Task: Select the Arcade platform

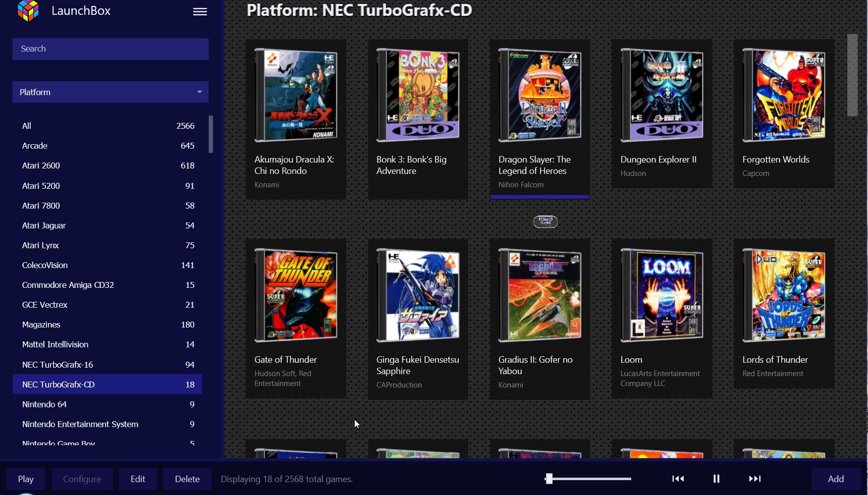Action: tap(107, 146)
